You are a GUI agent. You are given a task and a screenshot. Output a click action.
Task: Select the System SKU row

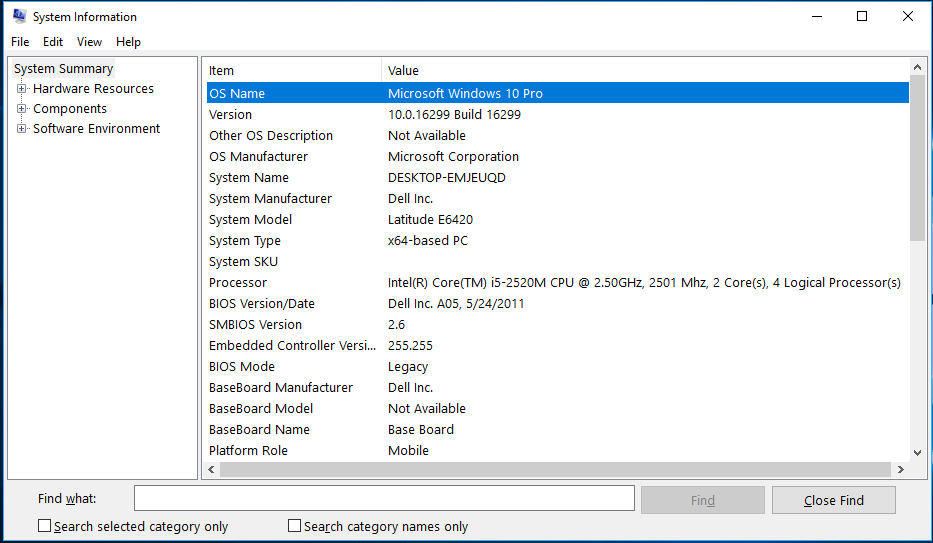coord(558,262)
